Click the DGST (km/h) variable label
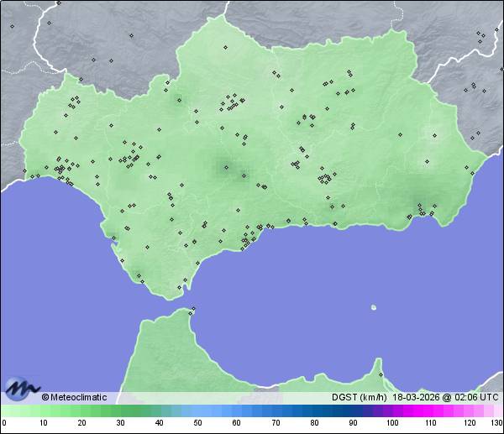This screenshot has width=504, height=434. coord(359,397)
